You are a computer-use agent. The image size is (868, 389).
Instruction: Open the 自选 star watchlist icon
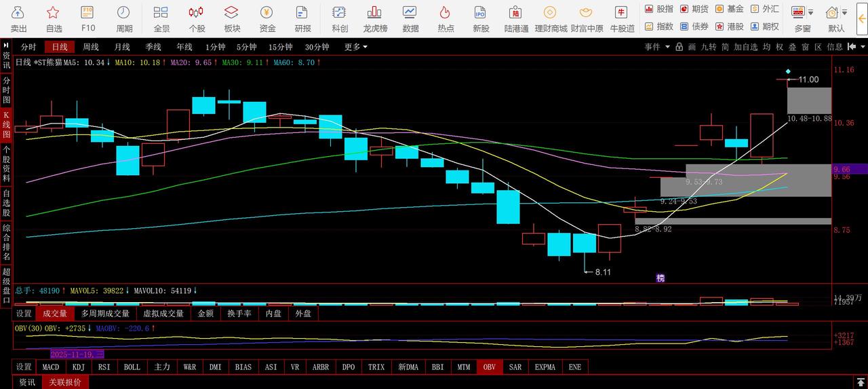coord(54,18)
